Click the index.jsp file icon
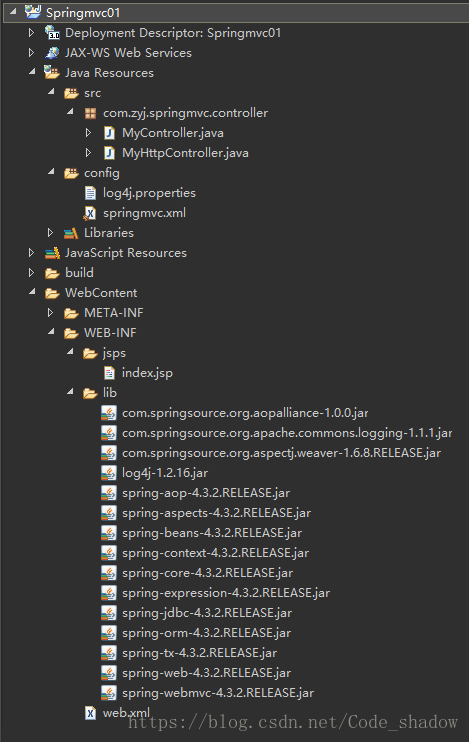Screen dimensions: 469x742 click(x=109, y=373)
